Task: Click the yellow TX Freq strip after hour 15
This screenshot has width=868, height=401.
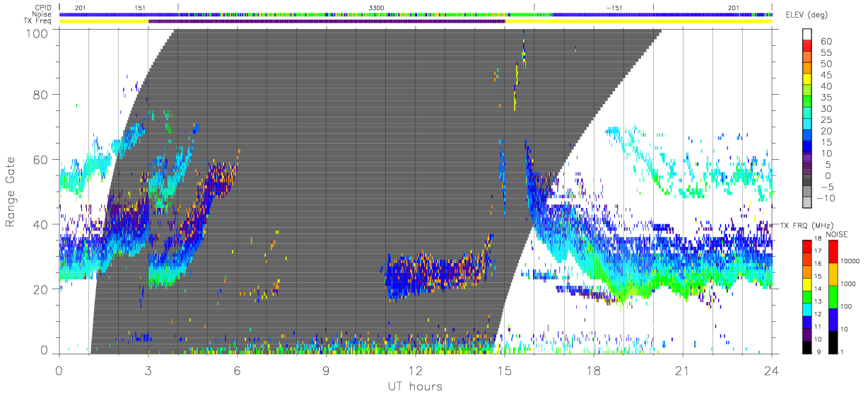Action: [x=638, y=21]
